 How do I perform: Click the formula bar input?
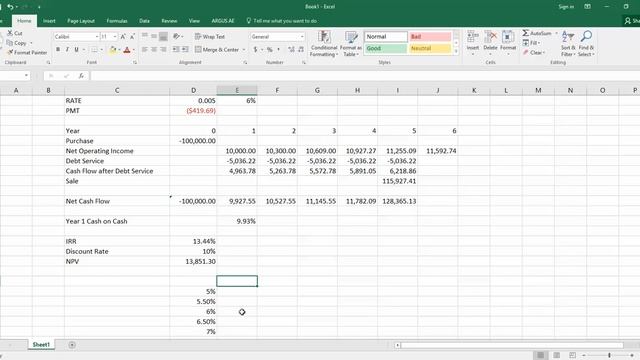(x=365, y=76)
